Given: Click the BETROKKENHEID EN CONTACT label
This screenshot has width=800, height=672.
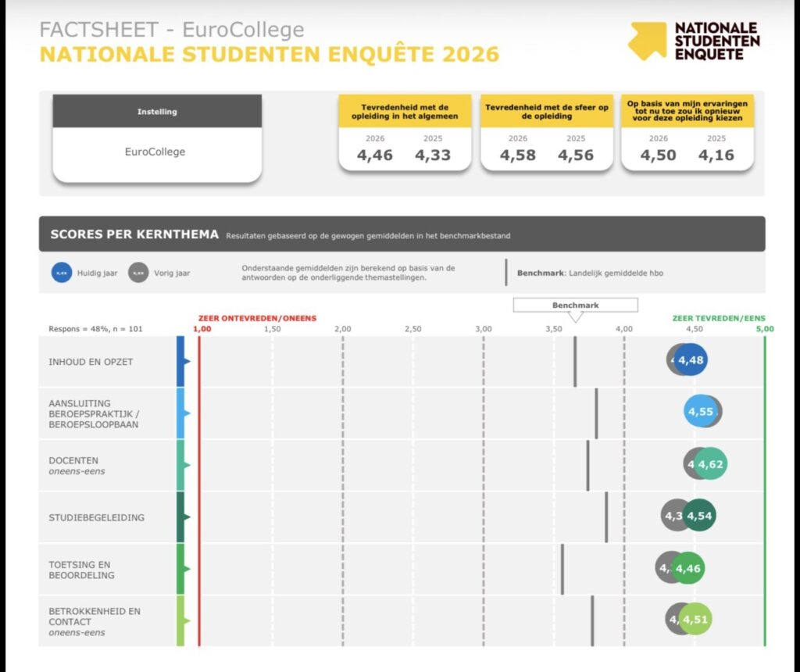Looking at the screenshot, I should click(x=95, y=621).
